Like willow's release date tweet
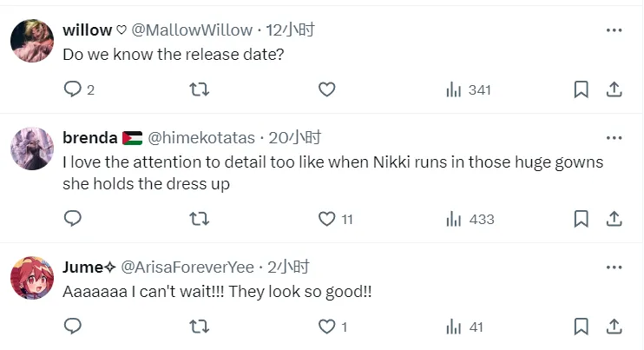This screenshot has width=644, height=350. pyautogui.click(x=326, y=89)
